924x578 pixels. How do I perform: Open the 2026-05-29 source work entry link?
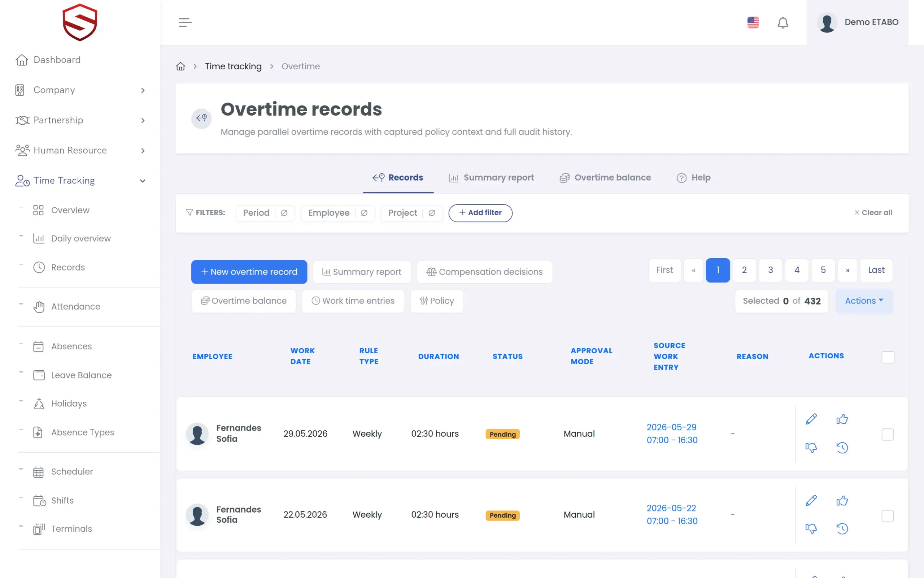tap(672, 433)
